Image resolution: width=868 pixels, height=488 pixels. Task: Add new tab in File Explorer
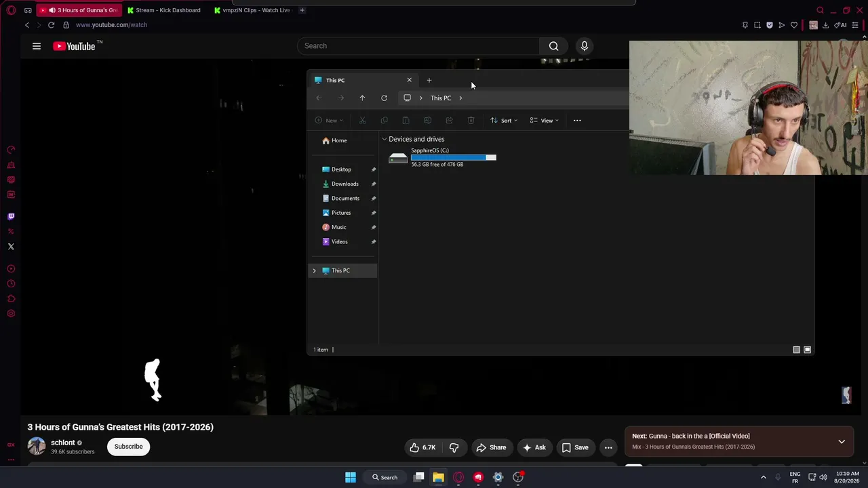click(429, 80)
